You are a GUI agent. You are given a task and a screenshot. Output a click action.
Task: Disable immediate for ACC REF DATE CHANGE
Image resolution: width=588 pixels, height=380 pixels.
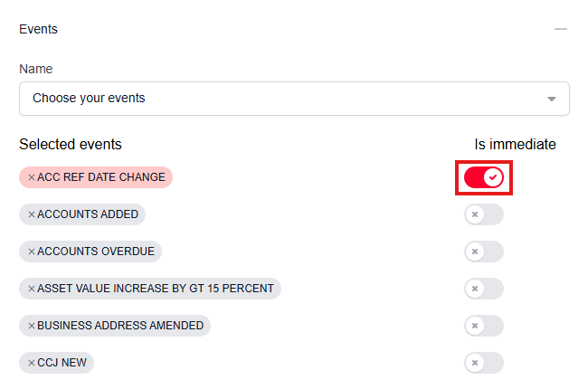click(x=483, y=177)
